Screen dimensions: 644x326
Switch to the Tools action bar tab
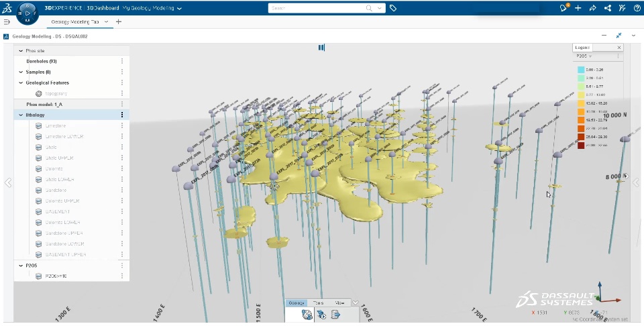click(x=318, y=303)
